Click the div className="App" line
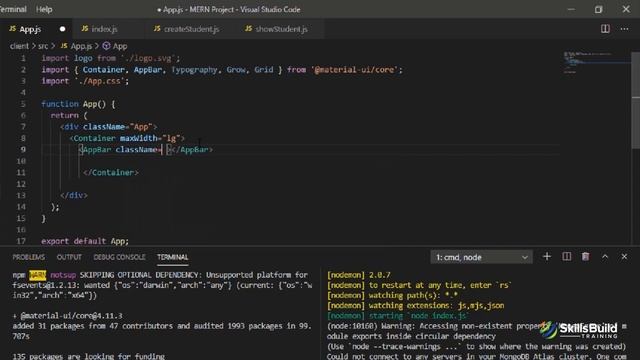Image resolution: width=640 pixels, height=360 pixels. point(108,127)
